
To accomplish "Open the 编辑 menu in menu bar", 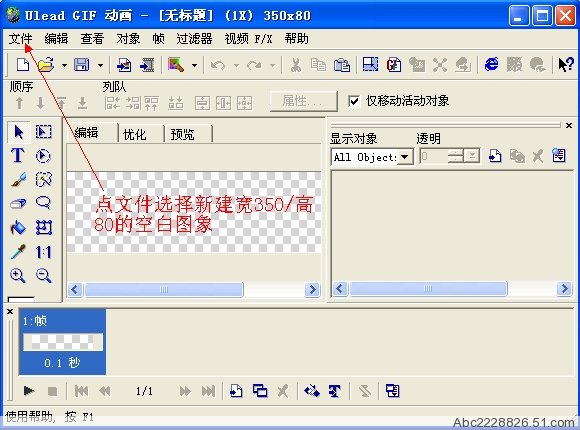I will coord(56,38).
